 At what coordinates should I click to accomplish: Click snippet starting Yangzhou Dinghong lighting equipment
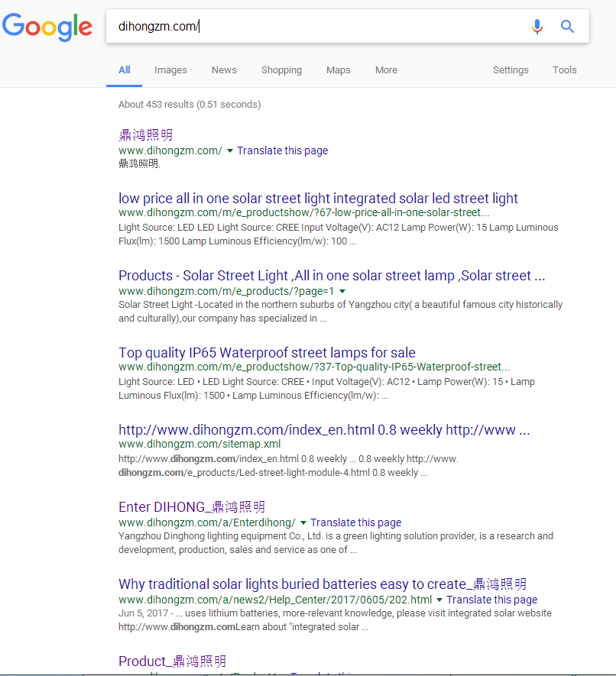336,543
